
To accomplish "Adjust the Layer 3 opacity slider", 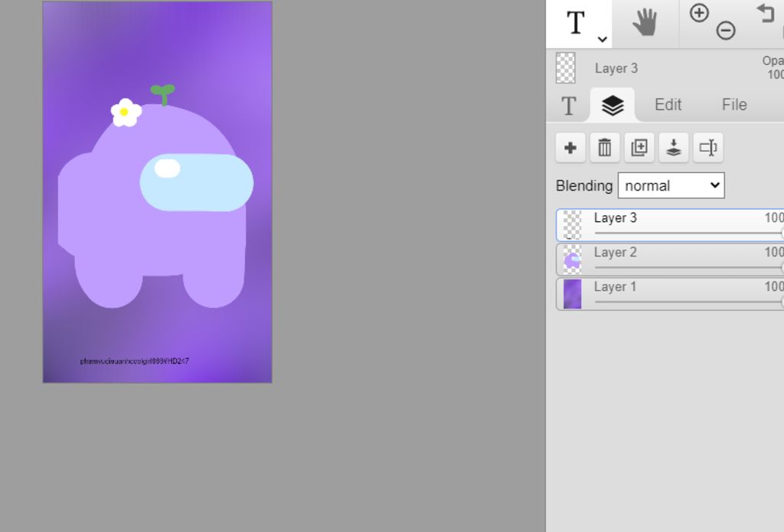I will click(689, 233).
